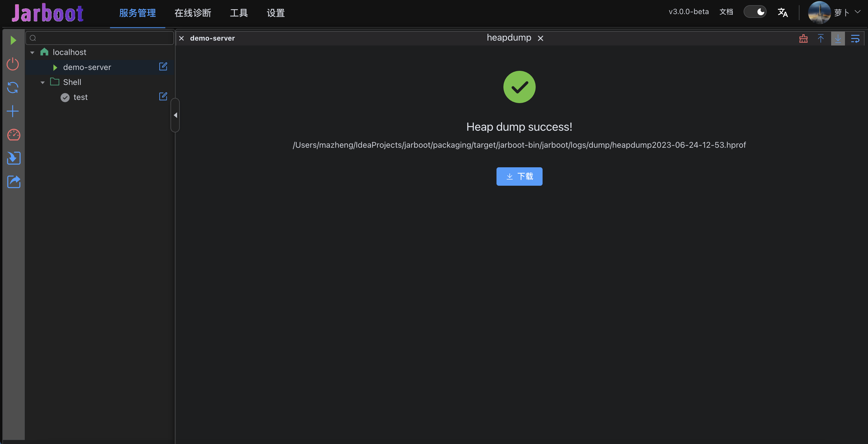Click the restart service icon
Screen dimensions: 868x444
tap(13, 88)
